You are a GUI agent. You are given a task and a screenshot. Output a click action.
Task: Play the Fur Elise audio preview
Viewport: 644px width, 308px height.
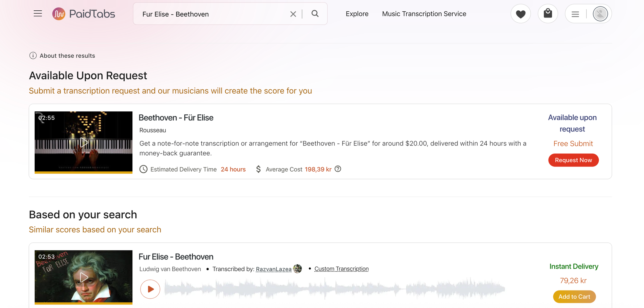point(150,289)
